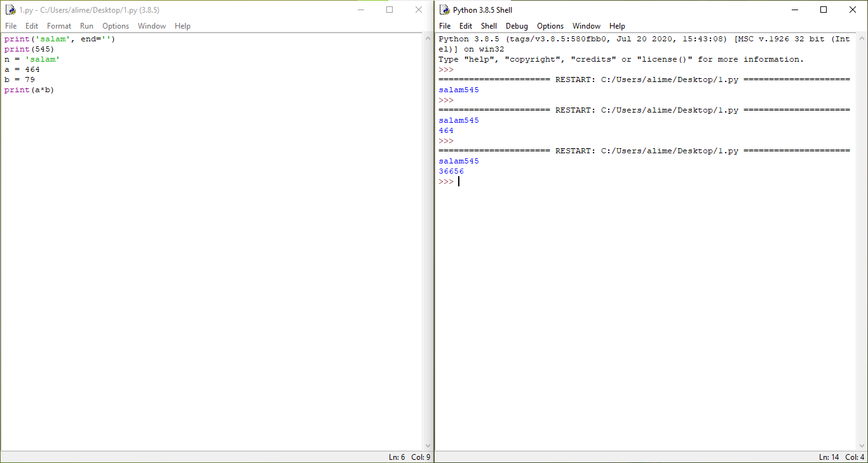Click editor status Ln: 6
Screen dimensions: 868x463
(x=397, y=457)
